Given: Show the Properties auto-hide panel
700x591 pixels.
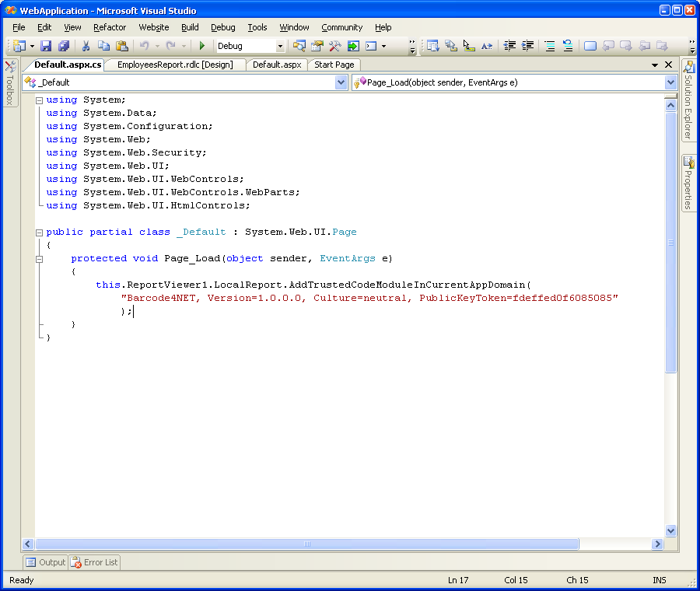Looking at the screenshot, I should coord(688,184).
